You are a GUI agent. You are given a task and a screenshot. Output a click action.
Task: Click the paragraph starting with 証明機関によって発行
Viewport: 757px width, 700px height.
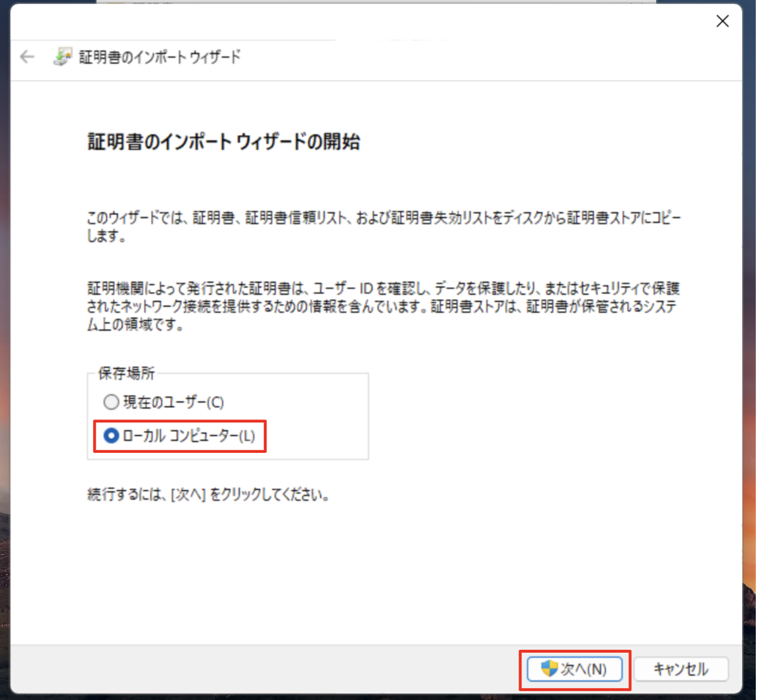(x=383, y=306)
